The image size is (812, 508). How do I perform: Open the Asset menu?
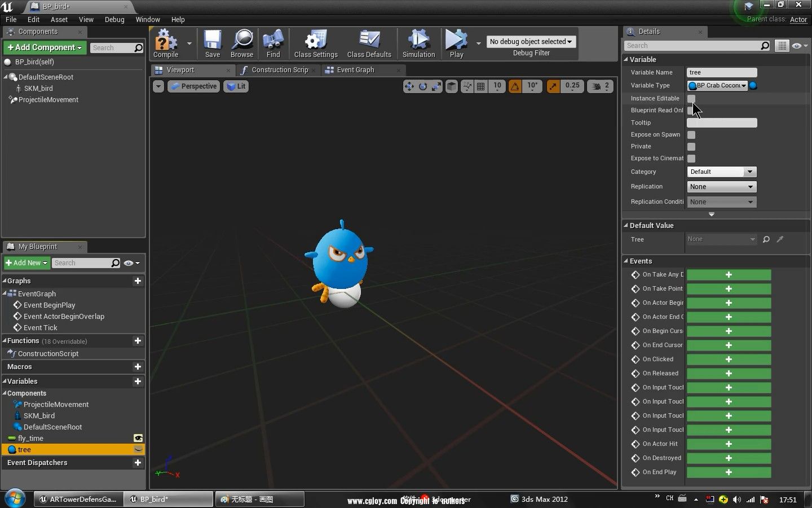tap(59, 19)
